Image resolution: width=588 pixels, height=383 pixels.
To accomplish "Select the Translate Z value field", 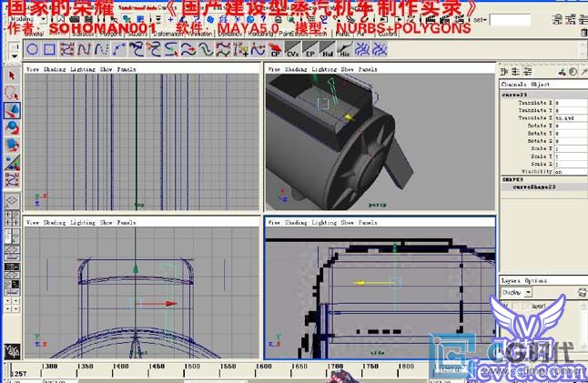I will point(571,118).
